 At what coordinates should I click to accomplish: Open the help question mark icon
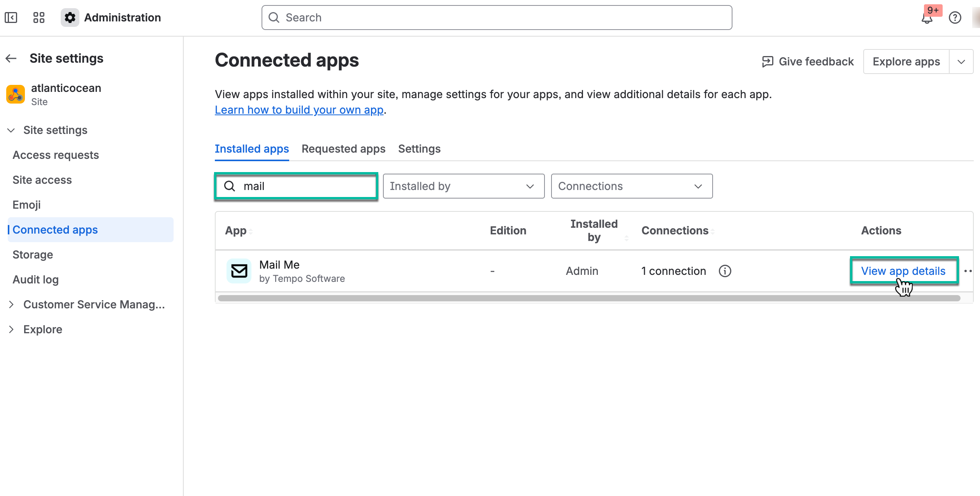[x=955, y=18]
